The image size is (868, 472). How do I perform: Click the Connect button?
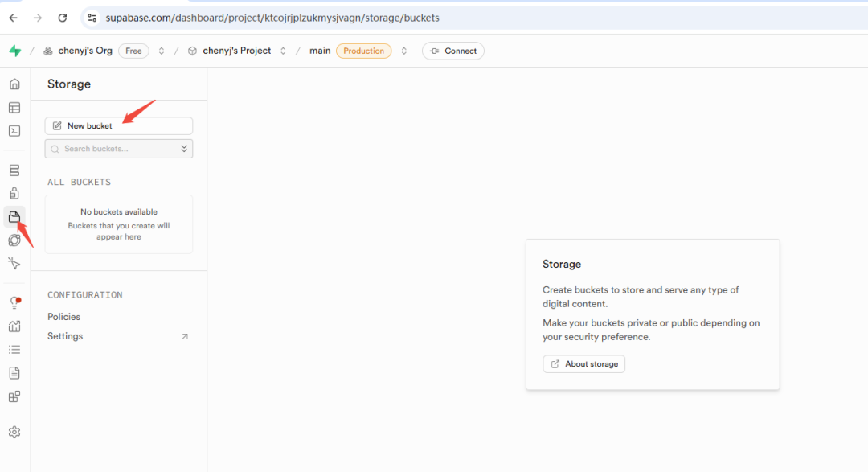tap(452, 51)
